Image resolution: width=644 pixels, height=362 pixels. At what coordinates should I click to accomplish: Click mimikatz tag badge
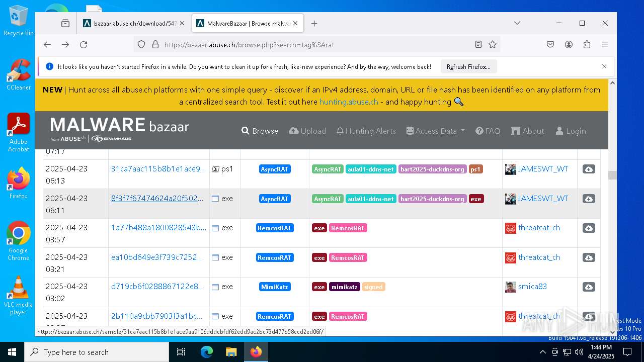[345, 287]
